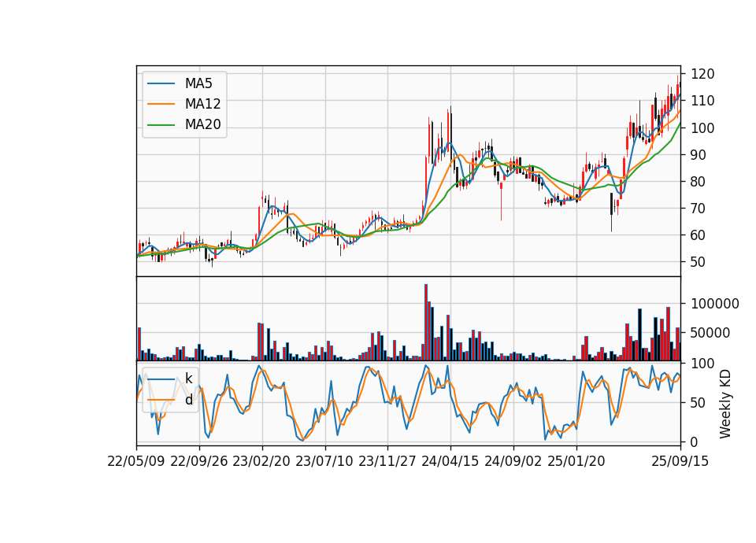Image resolution: width=756 pixels, height=543 pixels.
Task: Click the 70 price axis tick
Action: tap(699, 209)
